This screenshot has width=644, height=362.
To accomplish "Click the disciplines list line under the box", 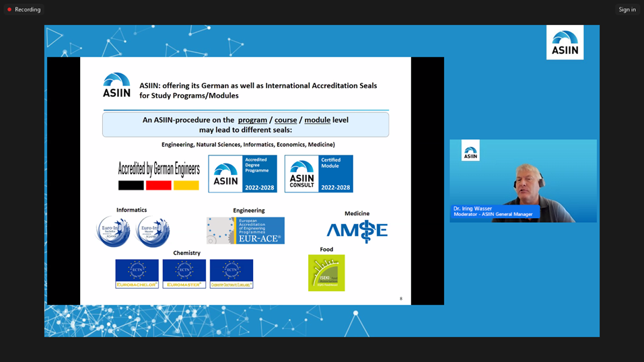I will pyautogui.click(x=248, y=145).
